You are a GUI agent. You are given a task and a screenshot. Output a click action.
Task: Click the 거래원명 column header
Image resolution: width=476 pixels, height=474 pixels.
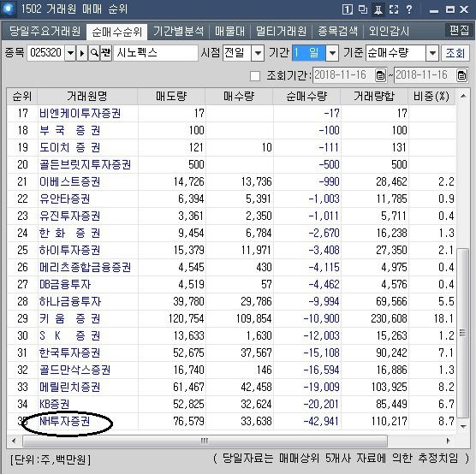tap(87, 97)
